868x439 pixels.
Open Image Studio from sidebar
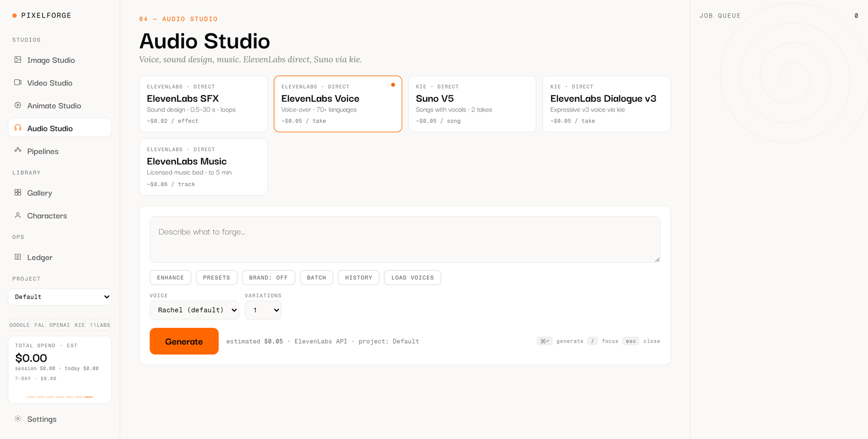60,60
